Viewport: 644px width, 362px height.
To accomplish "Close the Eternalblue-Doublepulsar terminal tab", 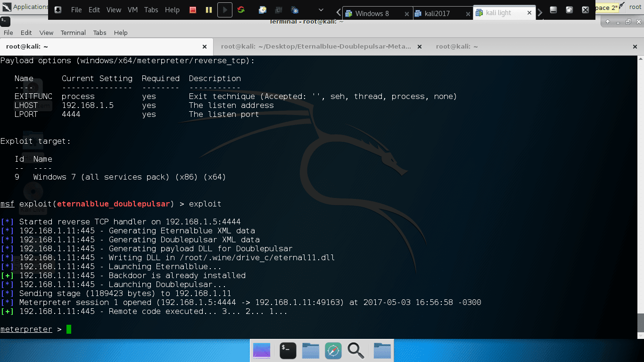I will point(419,47).
